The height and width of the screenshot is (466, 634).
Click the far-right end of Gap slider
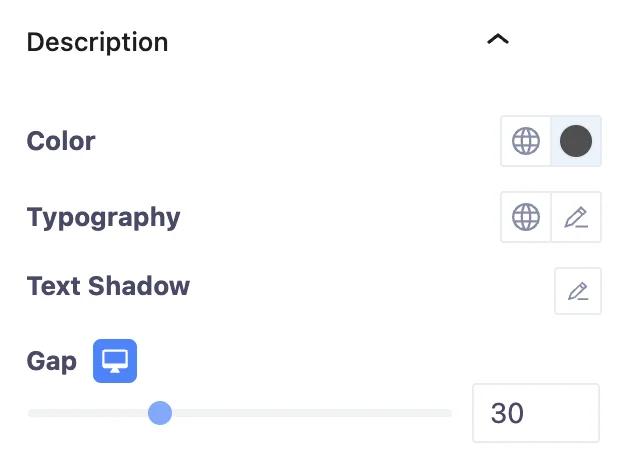[x=449, y=413]
